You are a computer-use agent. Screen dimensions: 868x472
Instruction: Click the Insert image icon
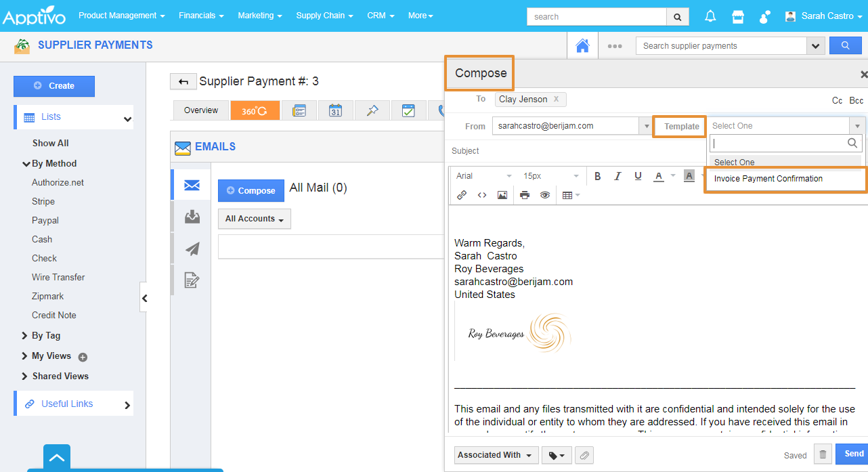coord(502,195)
